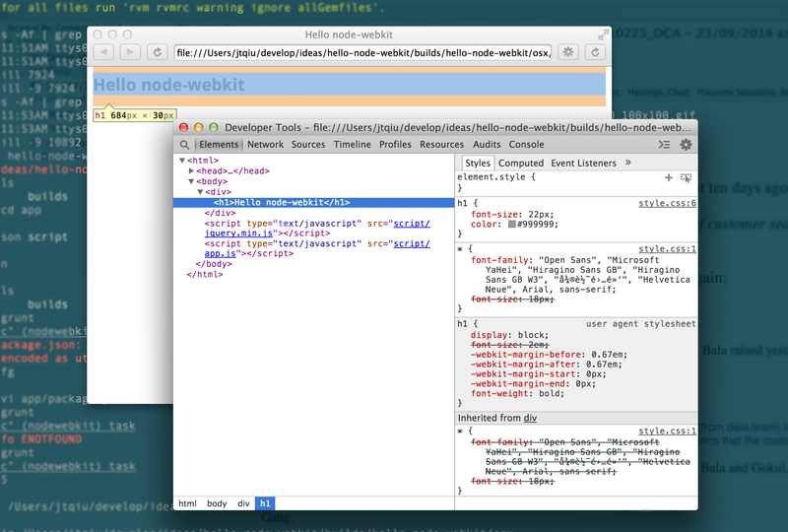Open style.css:1 link under Inherited from div
788x532 pixels.
tap(667, 431)
